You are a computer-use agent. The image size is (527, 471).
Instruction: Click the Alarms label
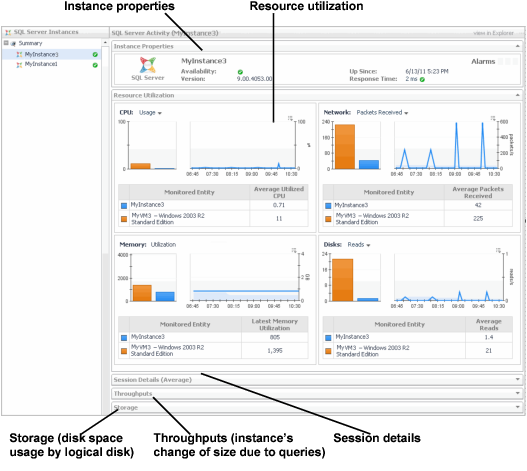pos(483,62)
